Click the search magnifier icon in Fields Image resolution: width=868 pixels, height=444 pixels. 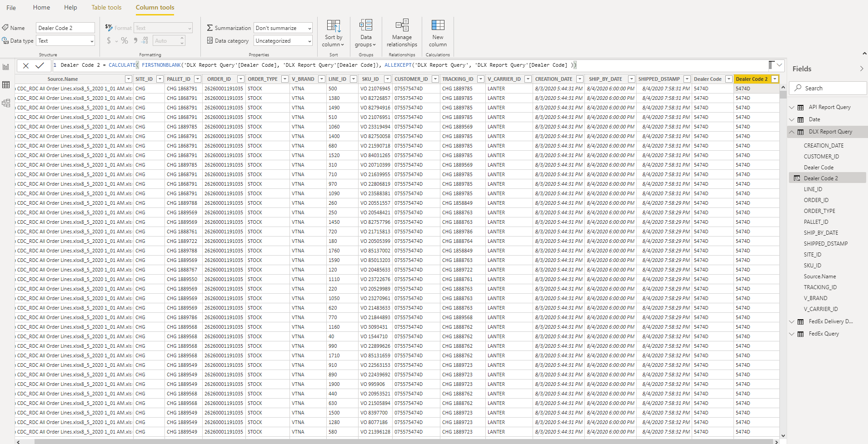(798, 88)
